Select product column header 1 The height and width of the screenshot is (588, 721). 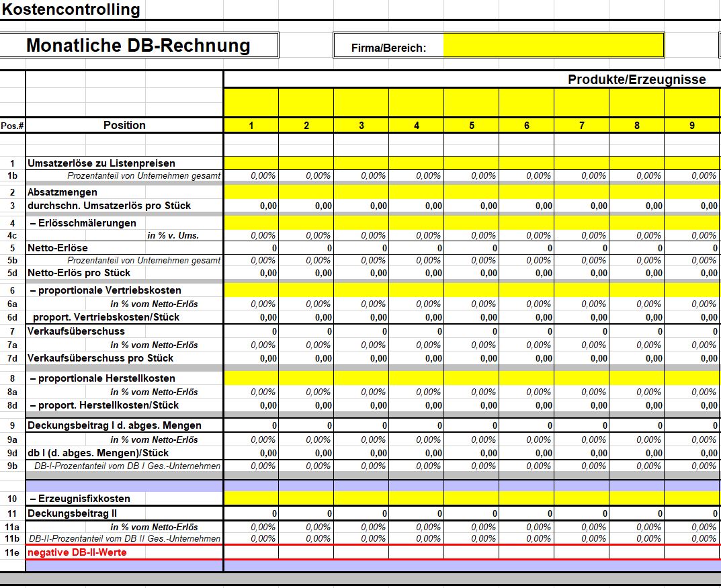coord(251,126)
